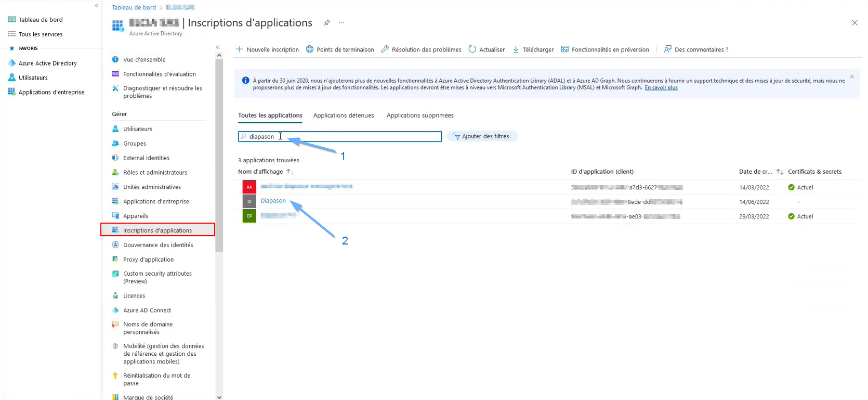Open Résolution des problèmes wrench icon

(385, 49)
